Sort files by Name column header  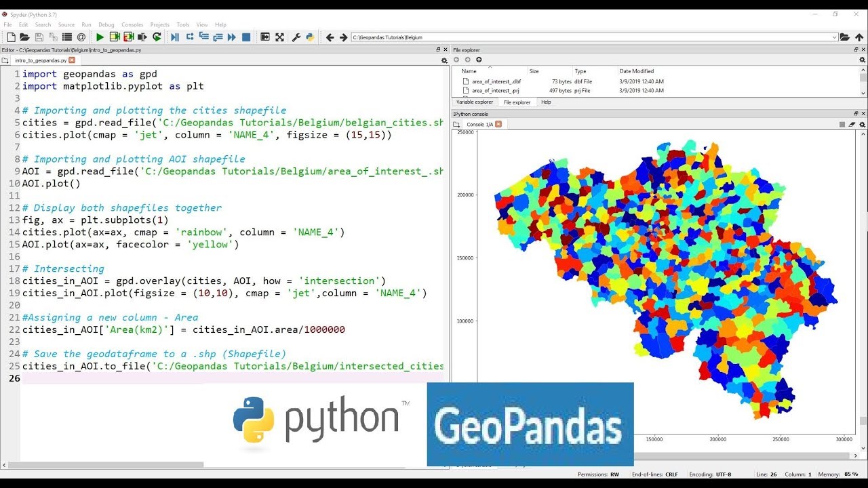[469, 71]
